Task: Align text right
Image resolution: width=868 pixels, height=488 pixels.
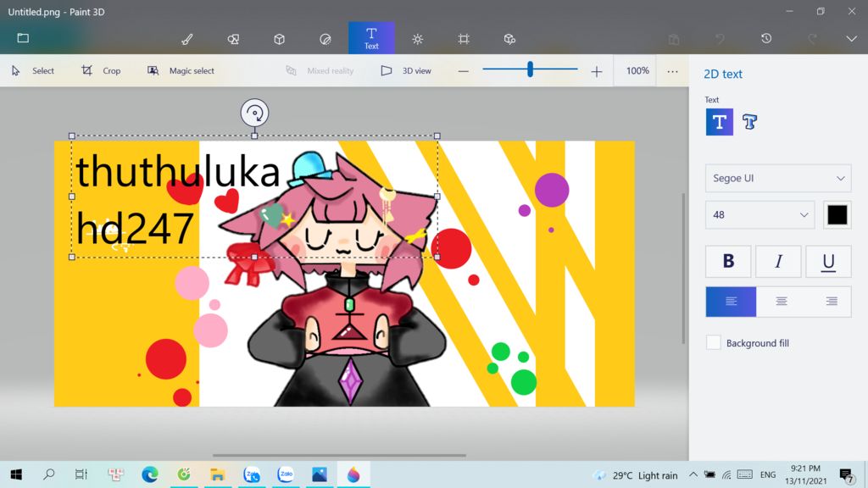Action: 831,302
